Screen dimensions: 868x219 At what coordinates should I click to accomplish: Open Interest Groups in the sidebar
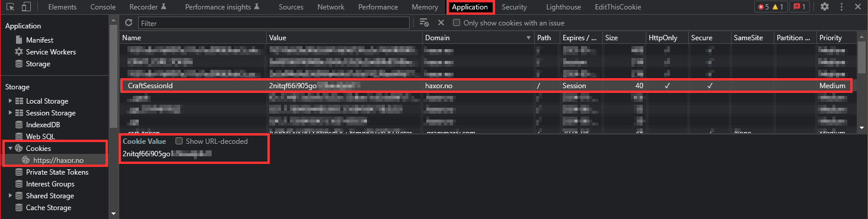tap(50, 184)
